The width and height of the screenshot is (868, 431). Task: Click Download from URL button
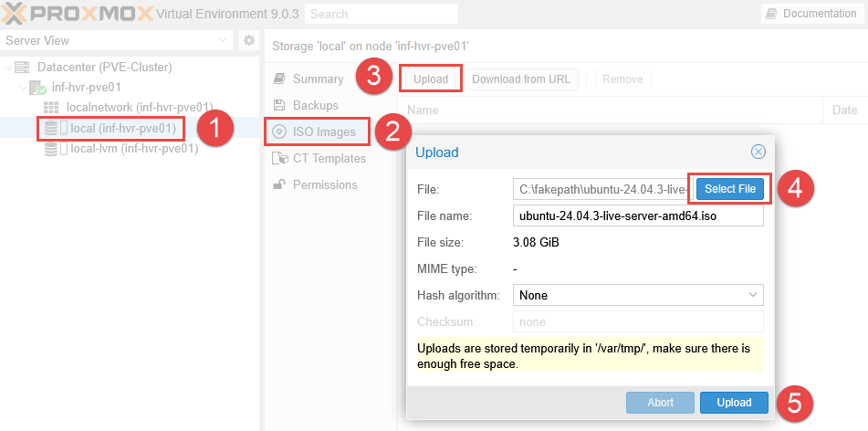tap(520, 79)
